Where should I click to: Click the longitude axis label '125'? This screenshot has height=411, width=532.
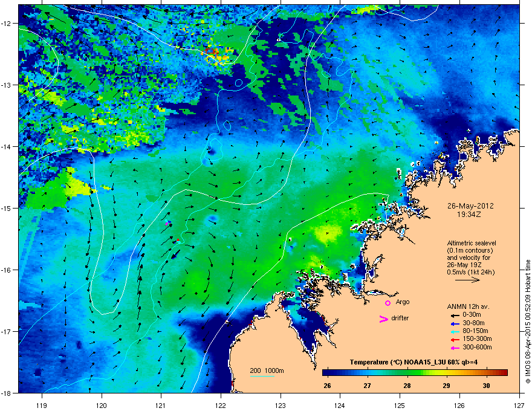pos(400,405)
